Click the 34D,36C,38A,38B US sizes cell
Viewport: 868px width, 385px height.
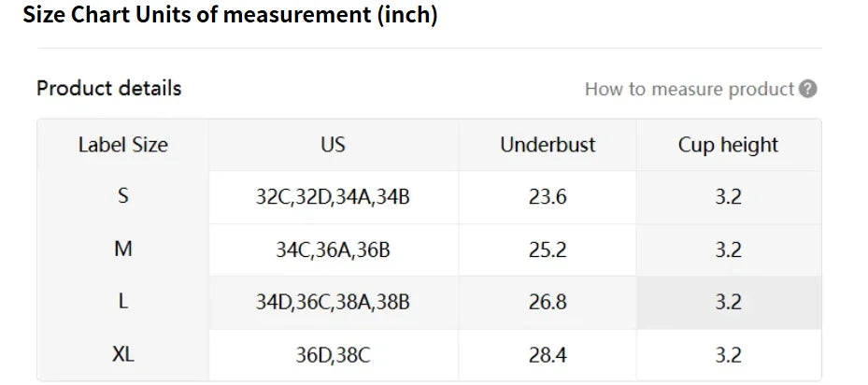pyautogui.click(x=333, y=302)
